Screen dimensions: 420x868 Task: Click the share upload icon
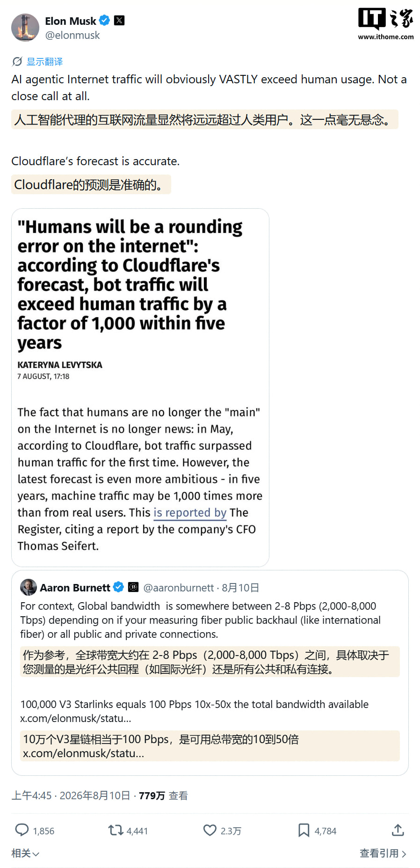[x=398, y=830]
